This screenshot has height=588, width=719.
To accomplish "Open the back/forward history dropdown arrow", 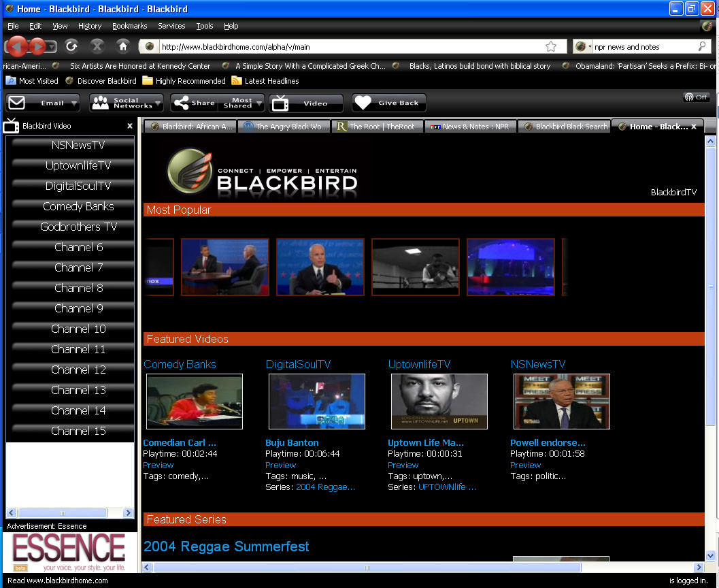I will [52, 46].
